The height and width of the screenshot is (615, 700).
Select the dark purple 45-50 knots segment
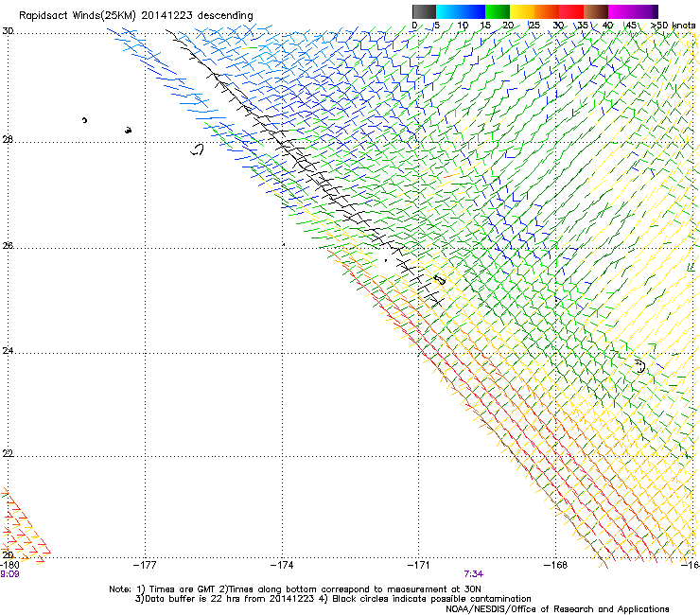tap(645, 11)
